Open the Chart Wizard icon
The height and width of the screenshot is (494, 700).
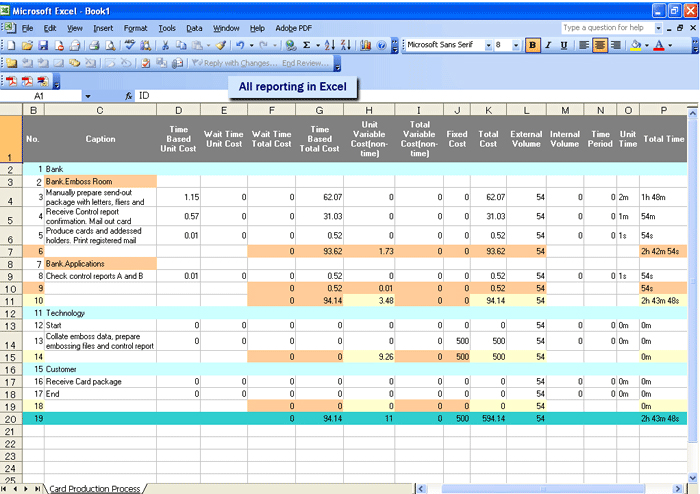366,45
